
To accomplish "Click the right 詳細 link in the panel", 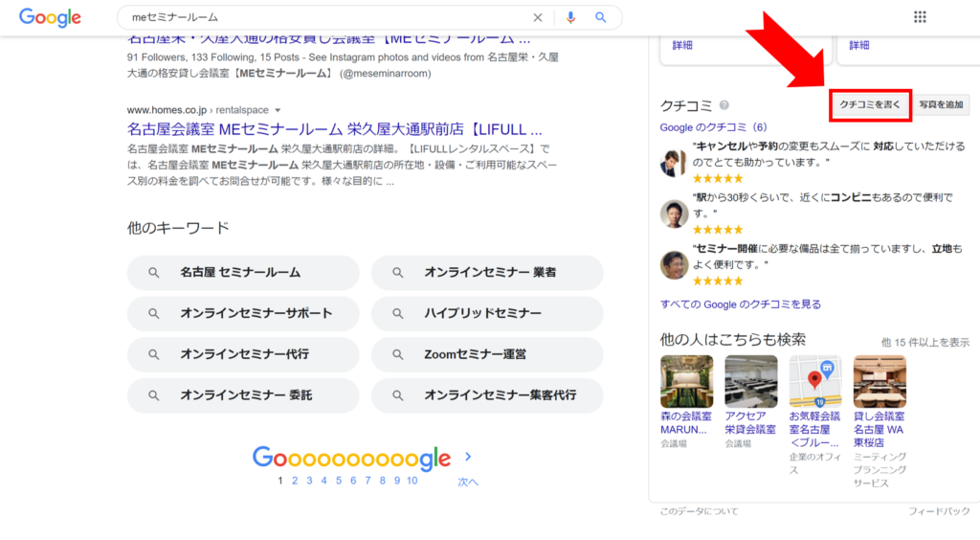I will (858, 45).
